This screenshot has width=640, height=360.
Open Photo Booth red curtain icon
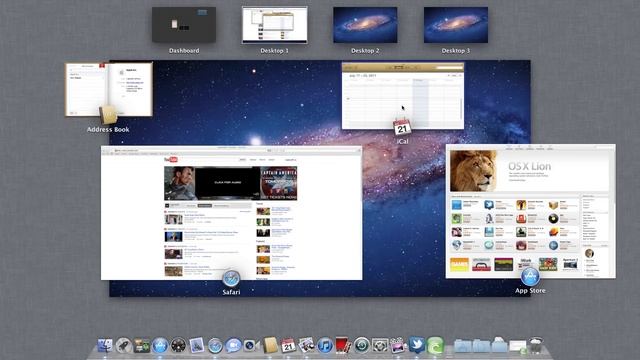[x=343, y=345]
